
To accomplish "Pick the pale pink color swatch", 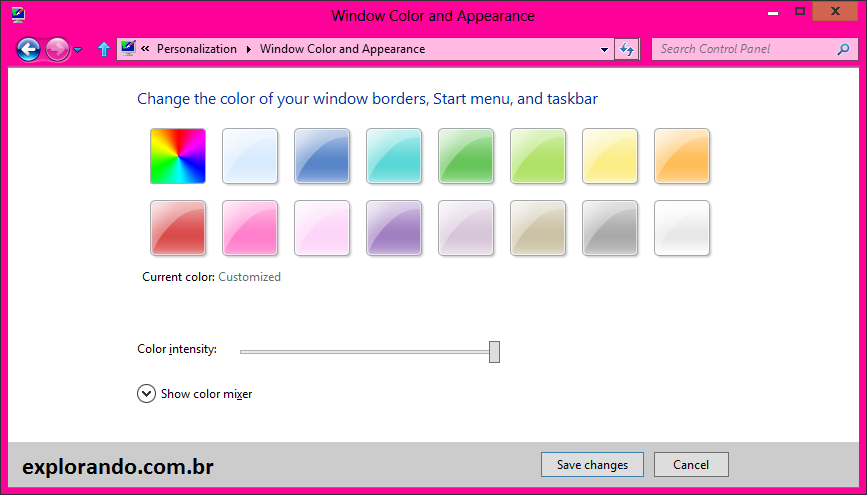I will coord(322,228).
